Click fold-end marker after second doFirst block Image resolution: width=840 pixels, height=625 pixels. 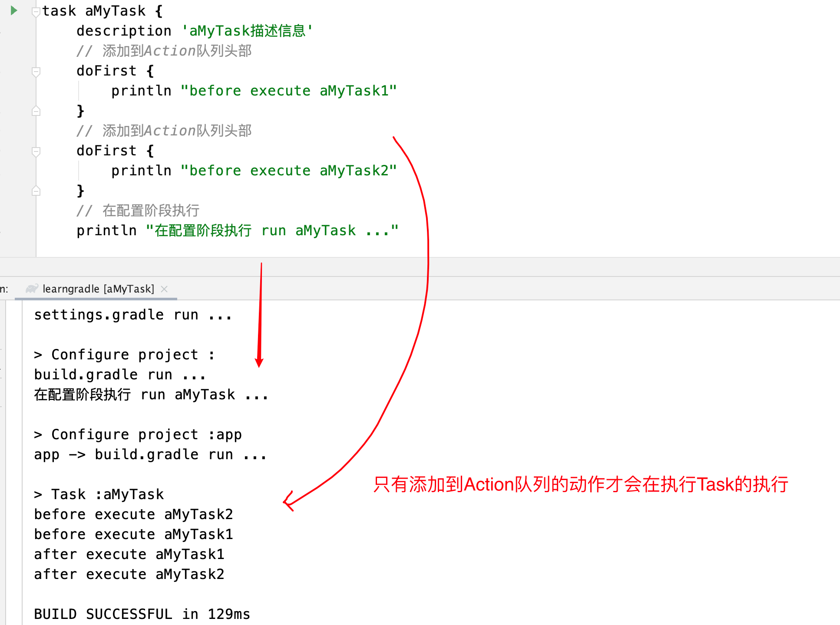tap(36, 191)
